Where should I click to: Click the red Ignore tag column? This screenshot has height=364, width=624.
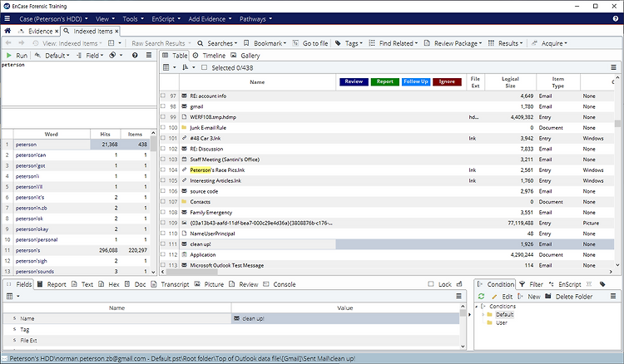tap(447, 81)
